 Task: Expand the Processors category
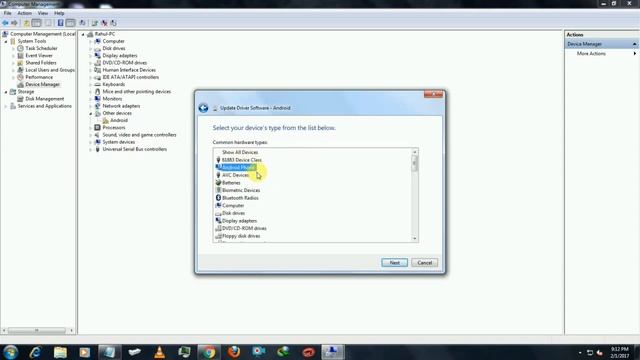(x=91, y=128)
